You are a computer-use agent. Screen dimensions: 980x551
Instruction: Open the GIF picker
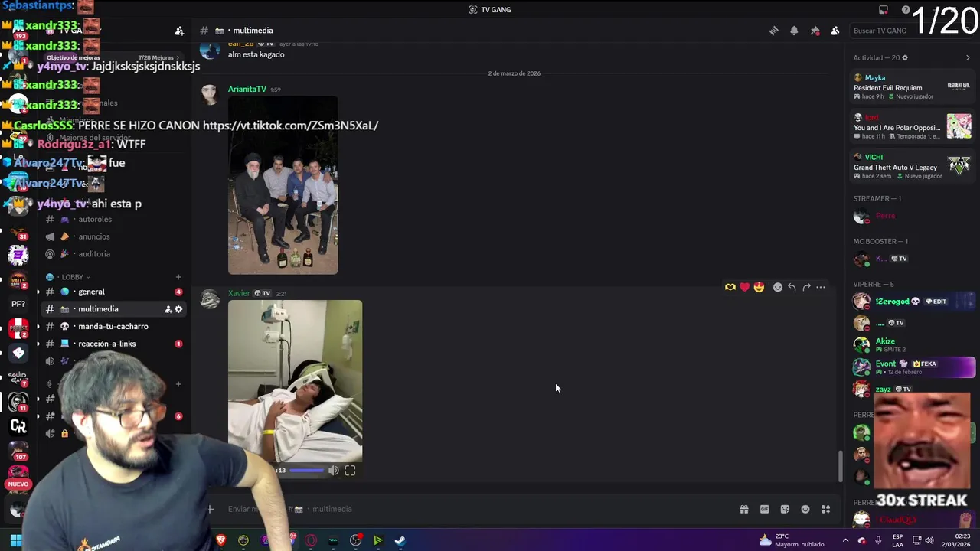pos(764,509)
